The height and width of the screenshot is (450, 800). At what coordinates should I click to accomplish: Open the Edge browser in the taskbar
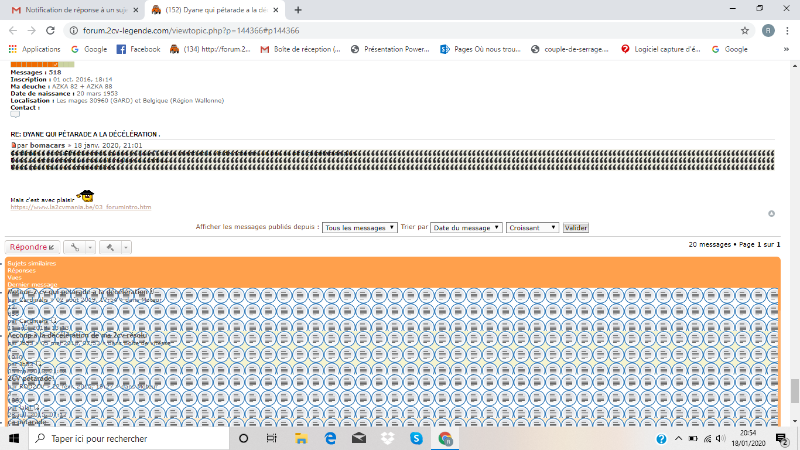click(x=330, y=439)
